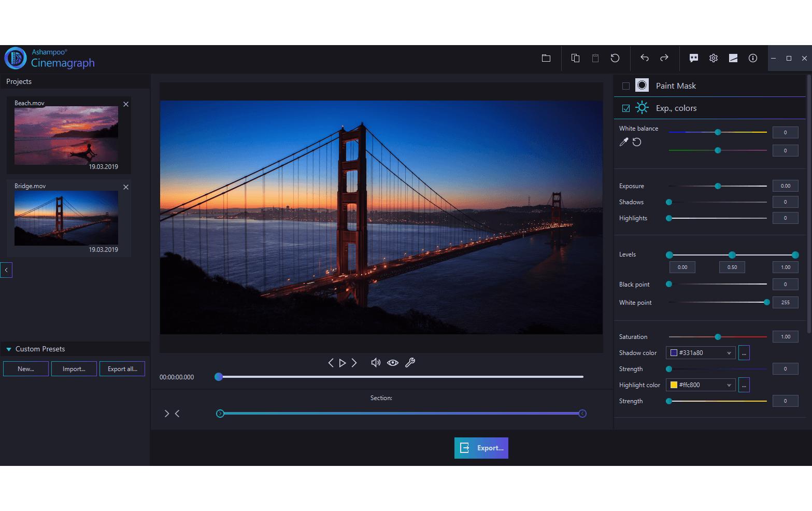Image resolution: width=812 pixels, height=511 pixels.
Task: Click the yellow #ffc800 highlight color swatch
Action: click(673, 385)
